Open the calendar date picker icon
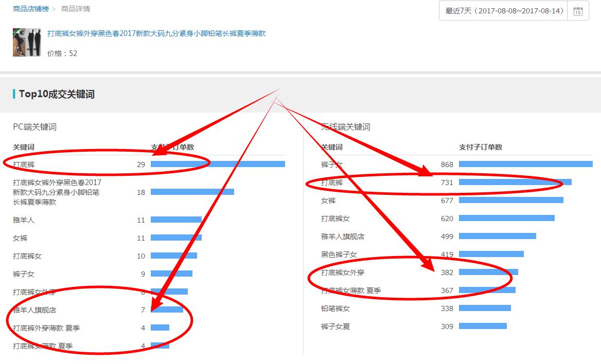Viewport: 601px width, 364px height. (x=578, y=11)
